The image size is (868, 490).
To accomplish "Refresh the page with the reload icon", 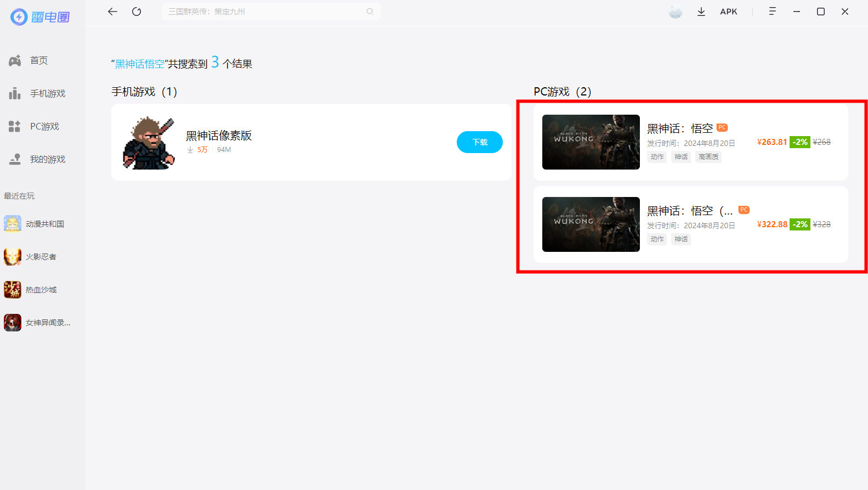I will [x=137, y=12].
